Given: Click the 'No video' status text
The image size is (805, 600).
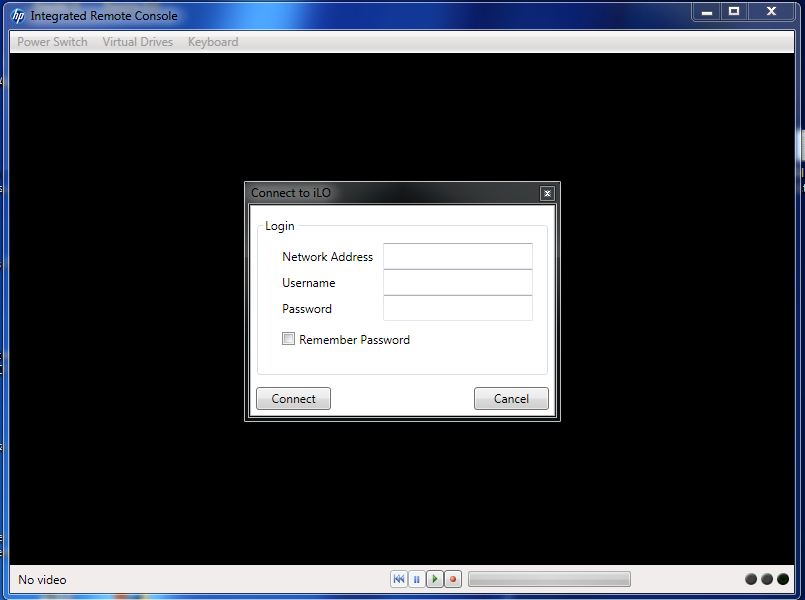Looking at the screenshot, I should coord(42,580).
